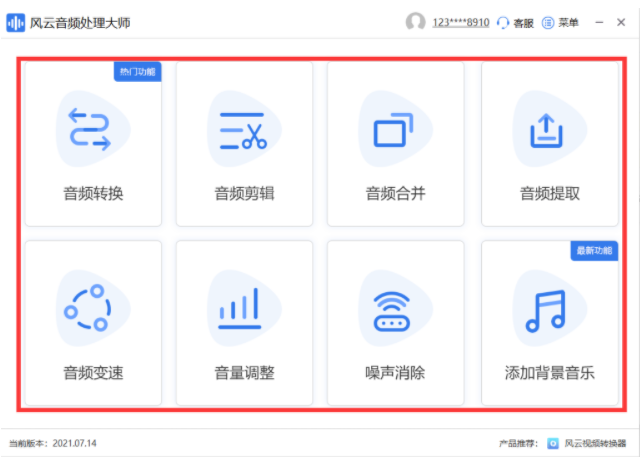Click the 音频提取 label text
This screenshot has height=461, width=640.
[550, 194]
